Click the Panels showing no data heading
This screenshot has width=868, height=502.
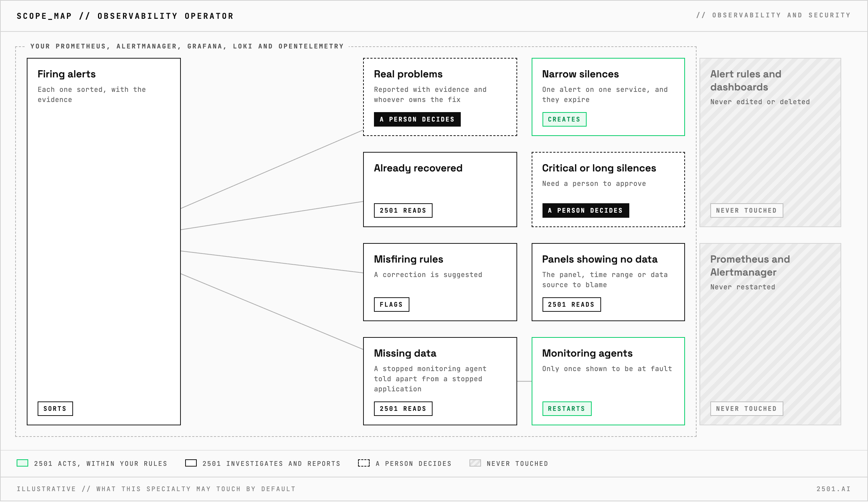[600, 259]
